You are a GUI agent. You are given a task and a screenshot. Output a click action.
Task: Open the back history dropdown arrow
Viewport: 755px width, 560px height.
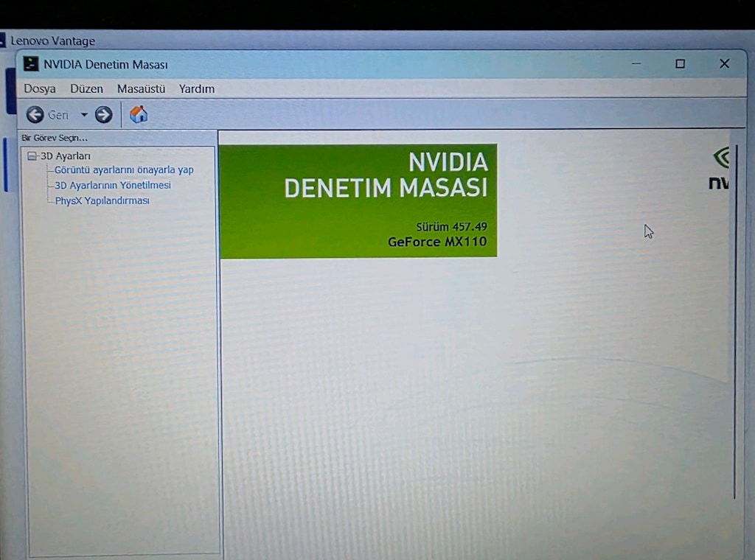tap(84, 115)
